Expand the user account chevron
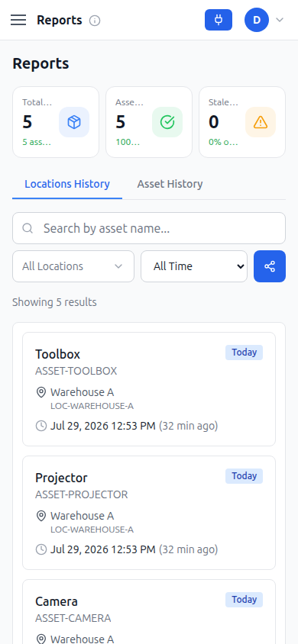Image resolution: width=298 pixels, height=644 pixels. click(x=280, y=20)
